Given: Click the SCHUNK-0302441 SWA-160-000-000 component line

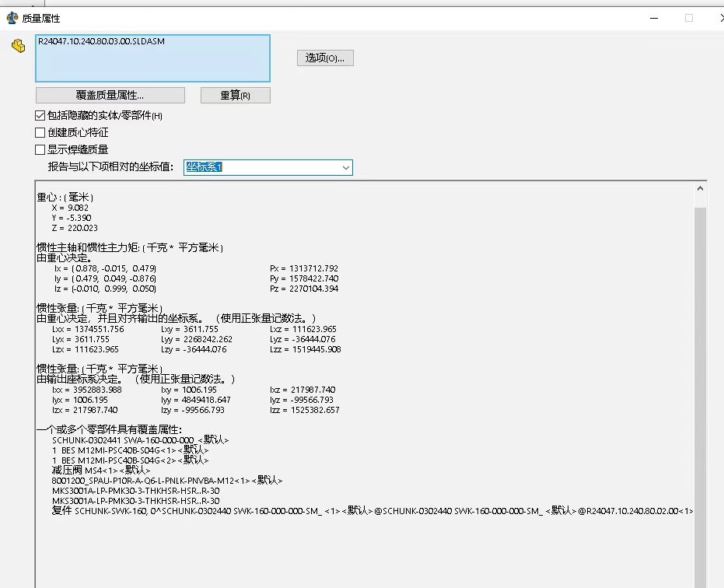Looking at the screenshot, I should click(x=140, y=440).
